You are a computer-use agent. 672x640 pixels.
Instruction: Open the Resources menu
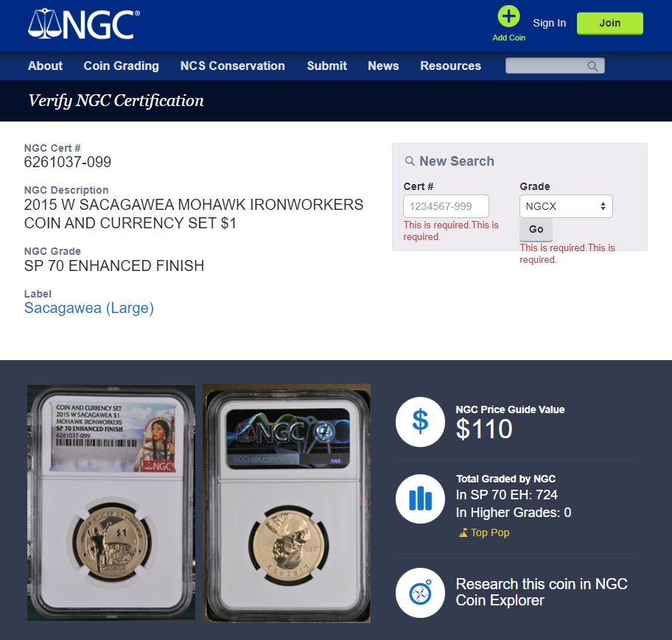pyautogui.click(x=450, y=66)
